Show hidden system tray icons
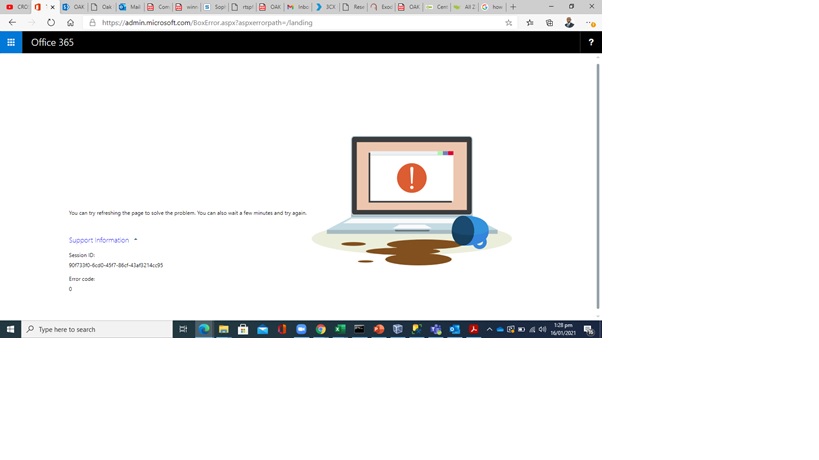The width and height of the screenshot is (819, 460). click(489, 329)
